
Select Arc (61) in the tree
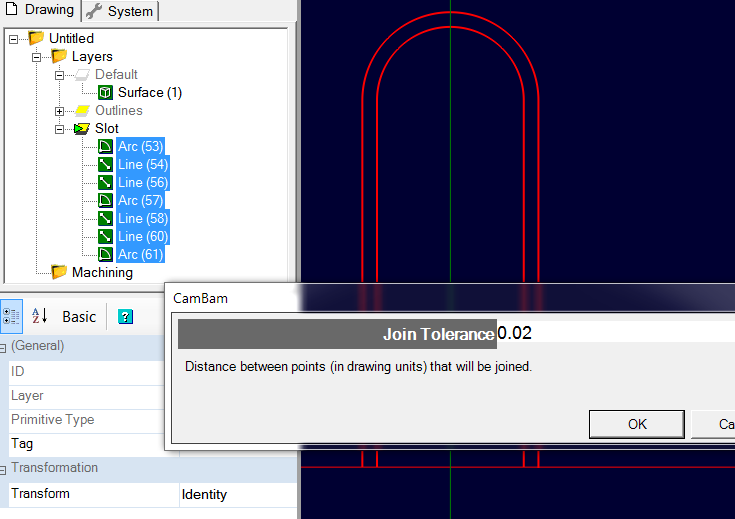click(x=140, y=254)
